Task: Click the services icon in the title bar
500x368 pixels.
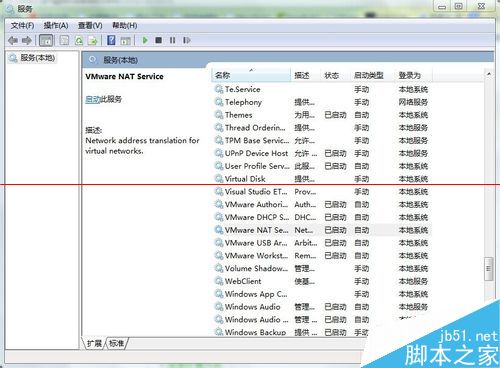Action: tap(10, 9)
